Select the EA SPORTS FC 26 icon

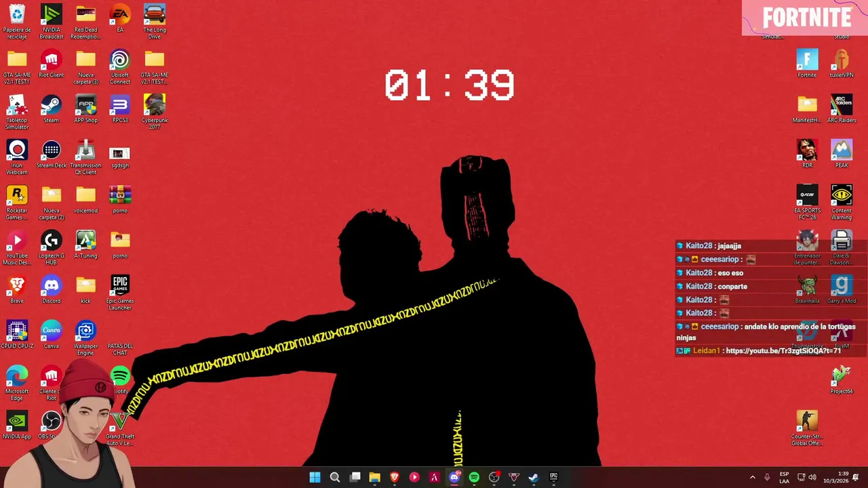click(807, 202)
